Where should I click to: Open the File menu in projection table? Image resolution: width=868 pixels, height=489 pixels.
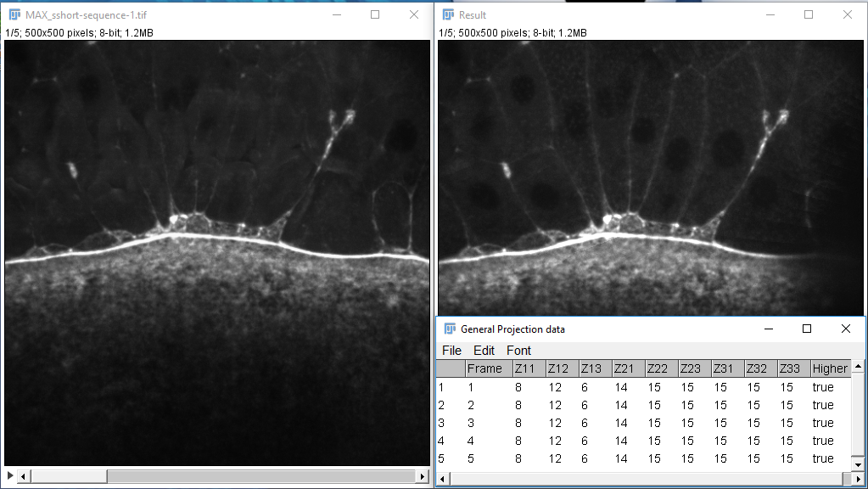(451, 350)
